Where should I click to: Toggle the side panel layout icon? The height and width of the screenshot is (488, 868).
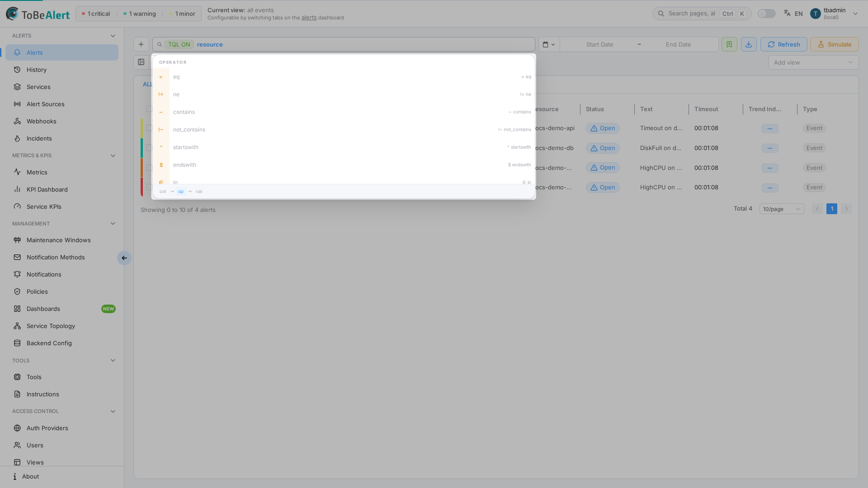coord(141,62)
